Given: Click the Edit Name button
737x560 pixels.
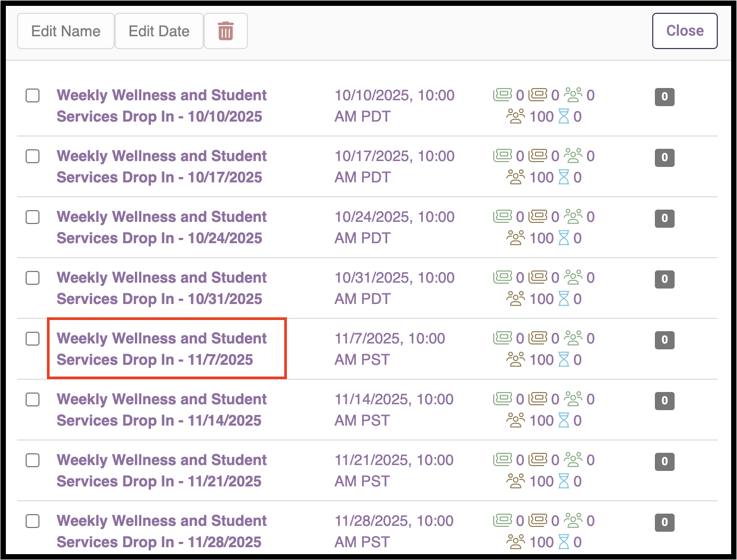Looking at the screenshot, I should [66, 31].
